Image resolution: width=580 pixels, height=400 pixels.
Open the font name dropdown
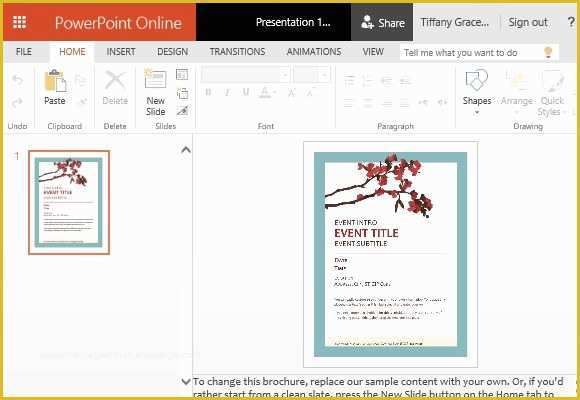pos(285,75)
